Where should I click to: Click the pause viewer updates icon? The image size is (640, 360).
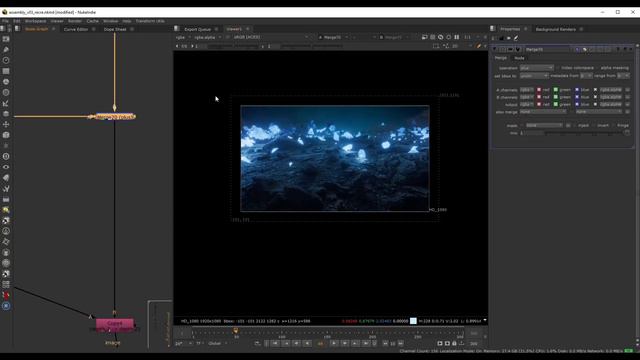[457, 37]
